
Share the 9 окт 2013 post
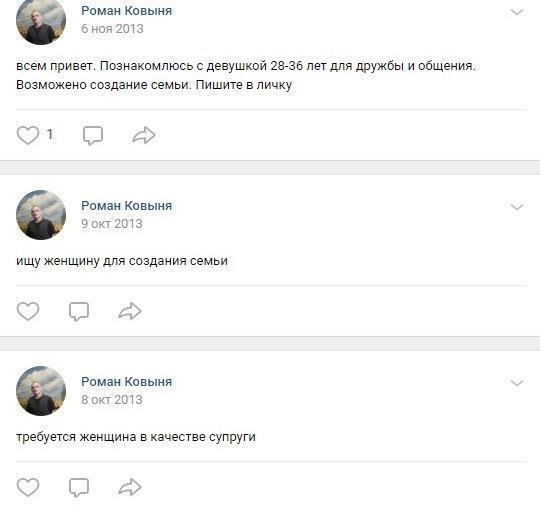[130, 311]
